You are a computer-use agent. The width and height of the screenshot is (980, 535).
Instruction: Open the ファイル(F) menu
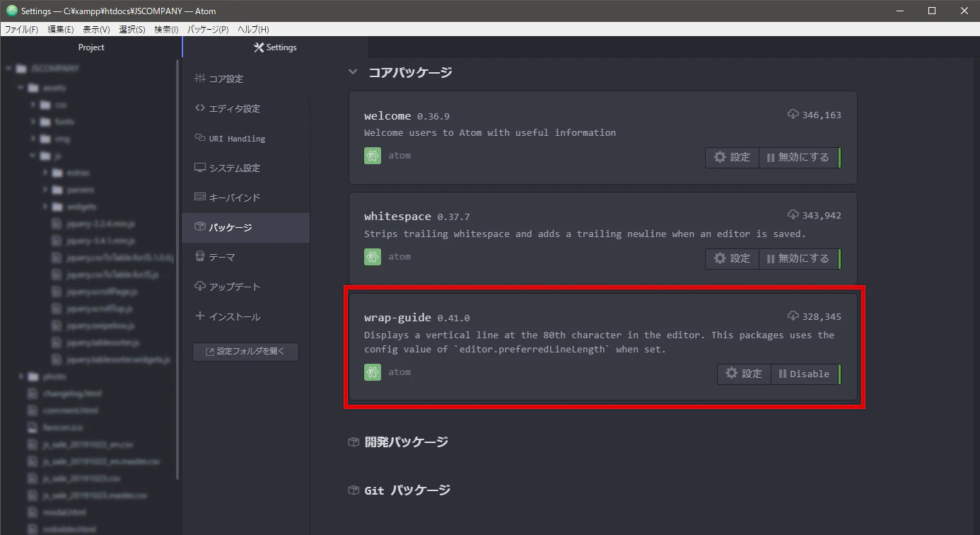(x=21, y=30)
